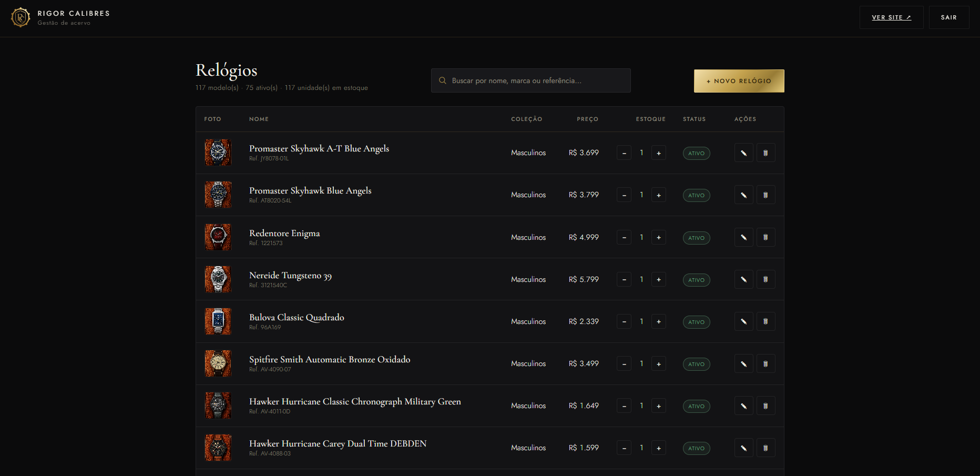Toggle ATIVO status of Bulova Classic Quadrado
The image size is (980, 476).
coord(696,322)
